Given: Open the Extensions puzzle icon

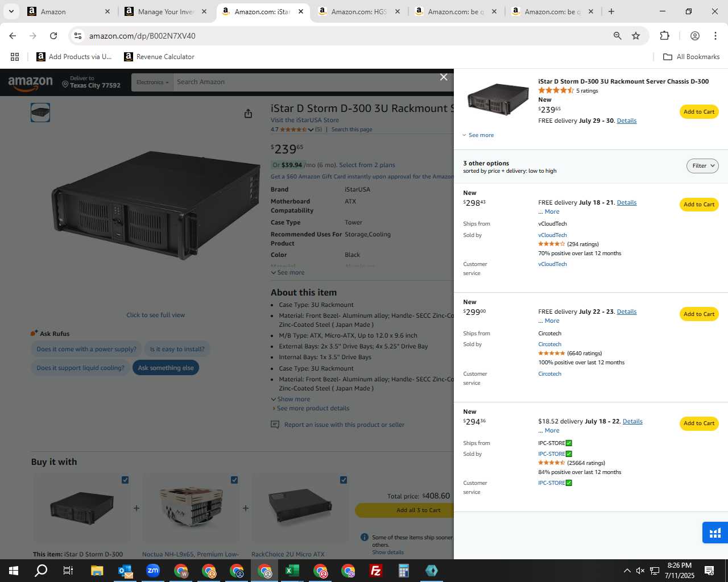Looking at the screenshot, I should tap(664, 36).
